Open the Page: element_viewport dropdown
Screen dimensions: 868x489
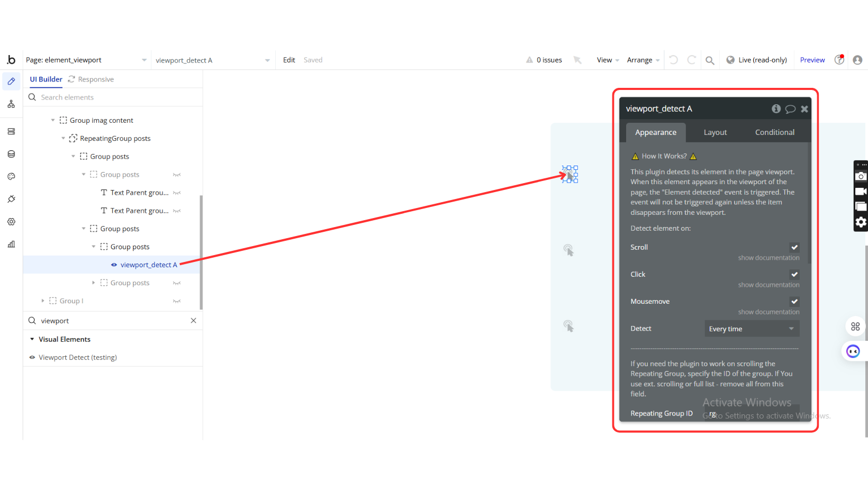pyautogui.click(x=86, y=60)
